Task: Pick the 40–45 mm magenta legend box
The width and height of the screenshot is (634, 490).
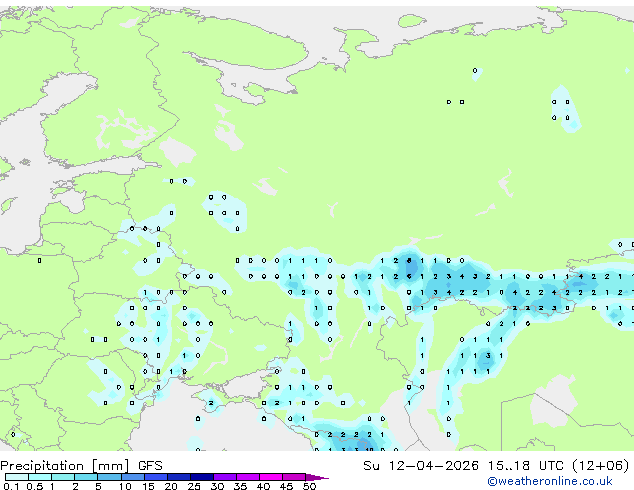Action: pyautogui.click(x=271, y=477)
